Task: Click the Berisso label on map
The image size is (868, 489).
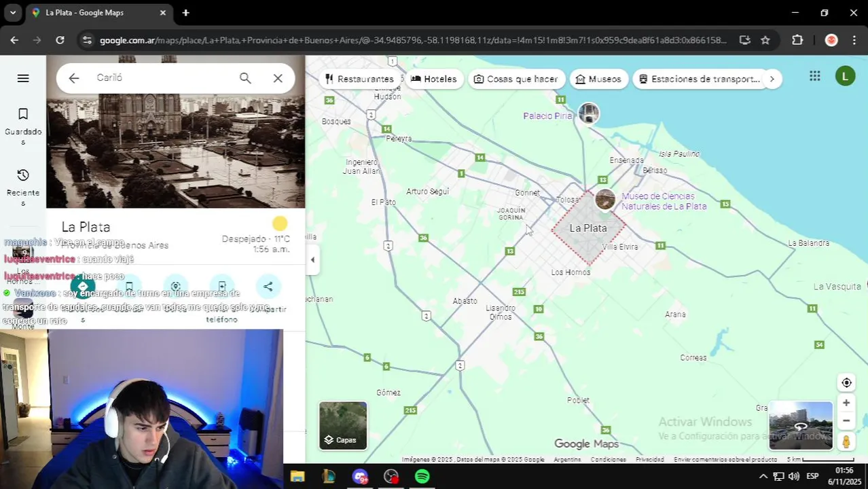Action: pyautogui.click(x=655, y=170)
